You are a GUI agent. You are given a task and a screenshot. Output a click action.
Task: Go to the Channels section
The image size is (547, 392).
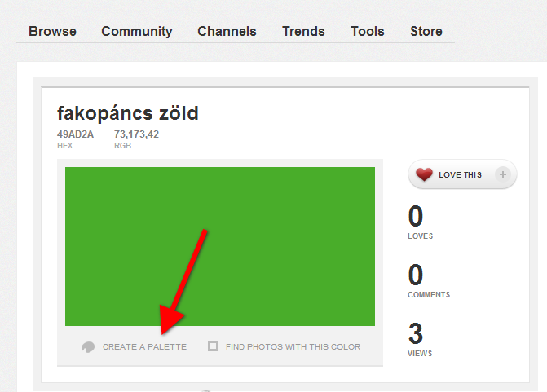227,32
